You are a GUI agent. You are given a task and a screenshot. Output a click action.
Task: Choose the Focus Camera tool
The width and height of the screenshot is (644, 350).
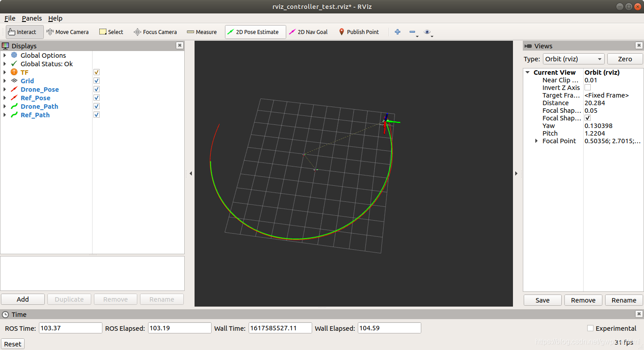[155, 32]
